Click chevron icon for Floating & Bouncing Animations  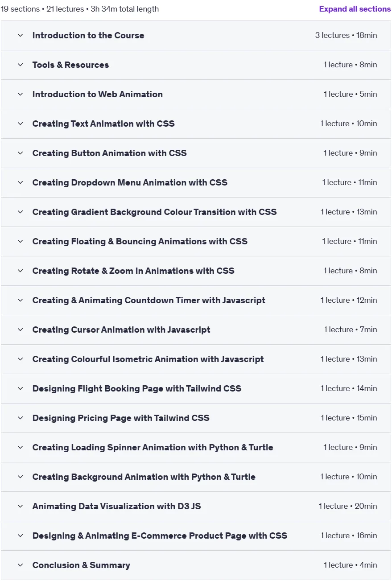tap(20, 241)
